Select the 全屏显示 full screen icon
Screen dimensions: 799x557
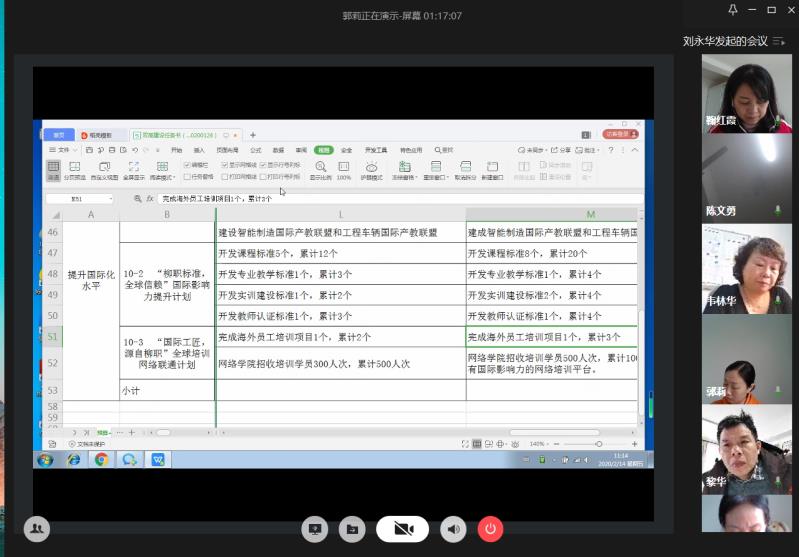tap(133, 167)
